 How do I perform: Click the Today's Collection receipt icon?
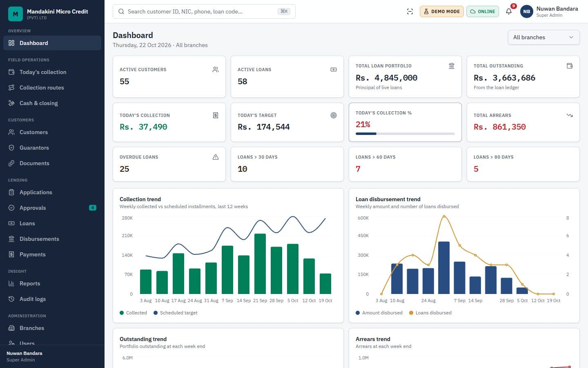(x=216, y=115)
